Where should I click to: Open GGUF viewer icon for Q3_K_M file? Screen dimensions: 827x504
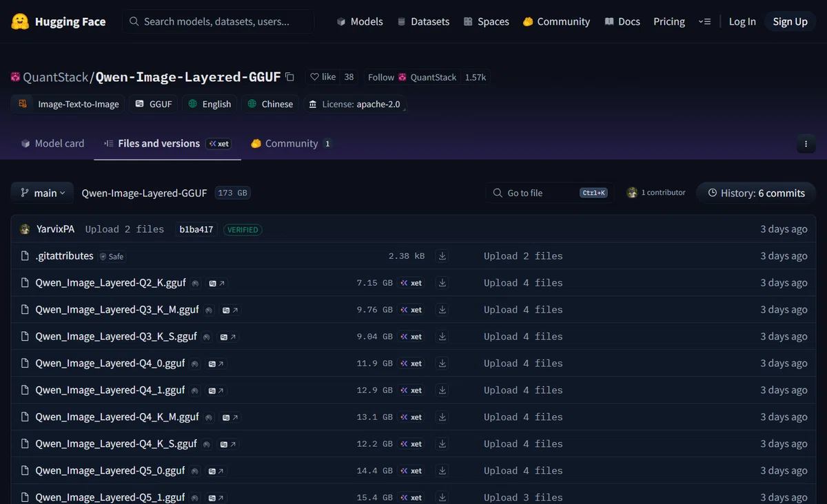tap(230, 310)
